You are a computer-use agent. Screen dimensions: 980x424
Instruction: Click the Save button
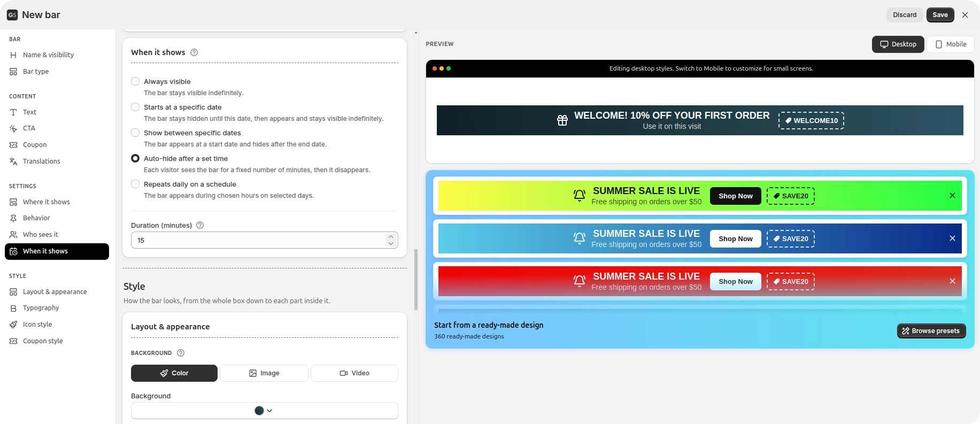[x=940, y=15]
